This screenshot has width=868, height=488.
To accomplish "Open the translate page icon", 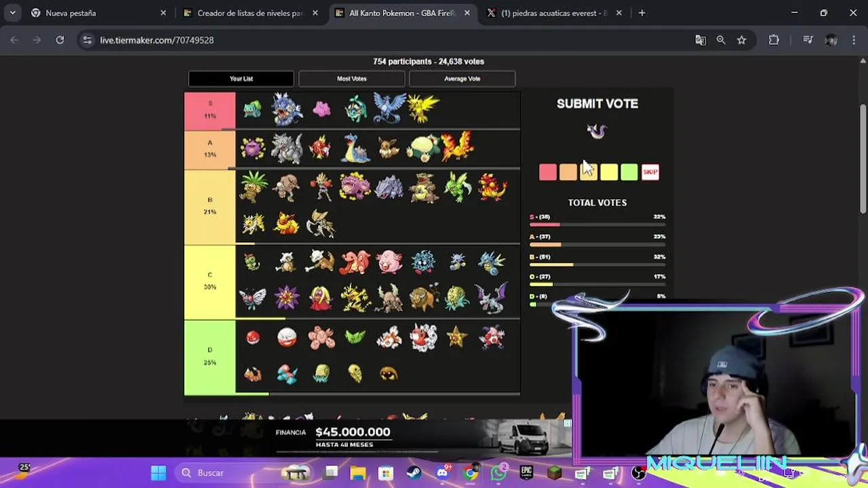I will [x=701, y=40].
